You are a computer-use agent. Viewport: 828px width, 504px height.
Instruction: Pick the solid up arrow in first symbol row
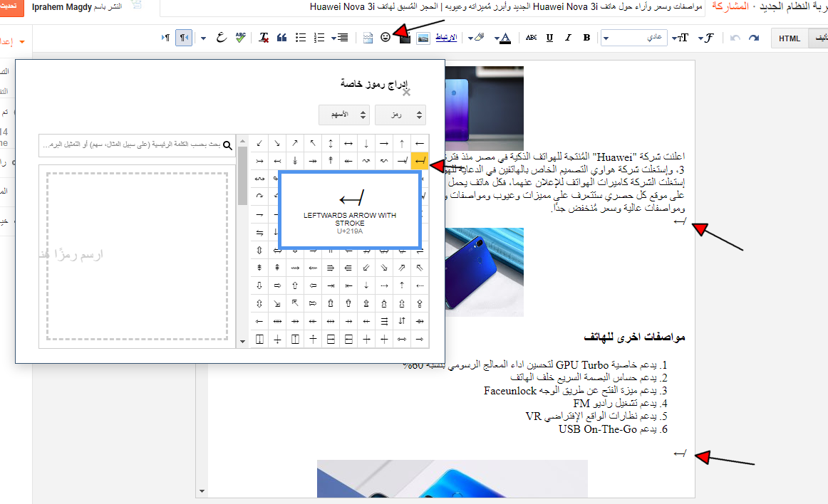[x=402, y=143]
